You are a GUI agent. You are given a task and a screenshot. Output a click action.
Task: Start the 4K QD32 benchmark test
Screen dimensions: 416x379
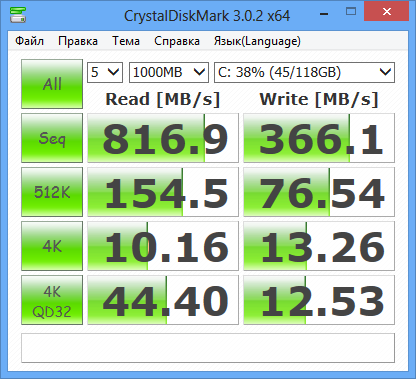click(52, 300)
